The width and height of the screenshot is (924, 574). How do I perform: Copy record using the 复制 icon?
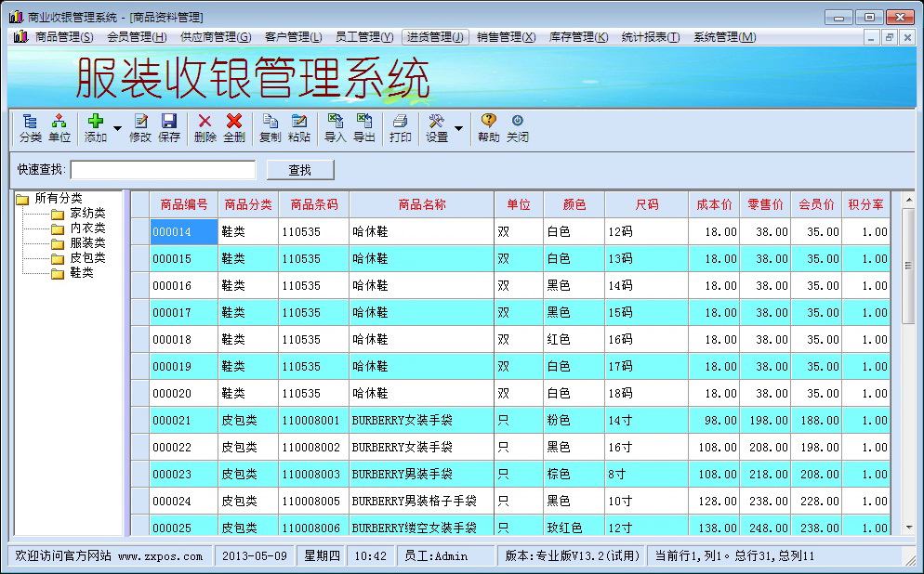click(270, 128)
